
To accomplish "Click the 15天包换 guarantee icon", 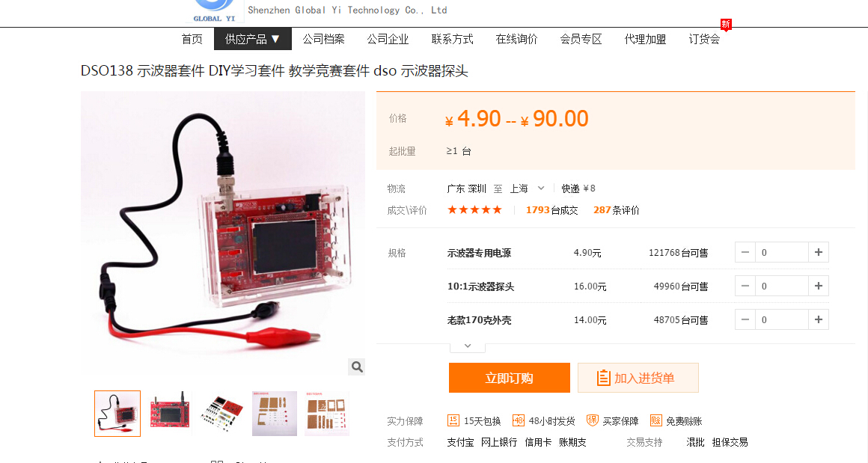I will 453,421.
